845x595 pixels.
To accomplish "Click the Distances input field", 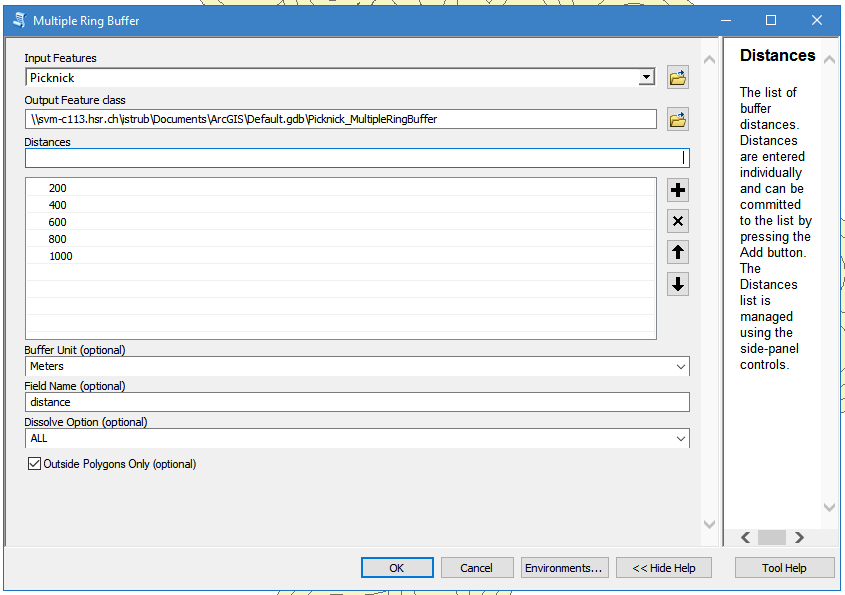I will [x=355, y=158].
